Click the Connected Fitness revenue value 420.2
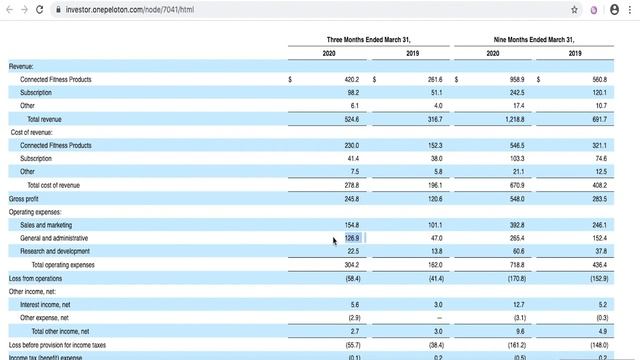 coord(352,80)
